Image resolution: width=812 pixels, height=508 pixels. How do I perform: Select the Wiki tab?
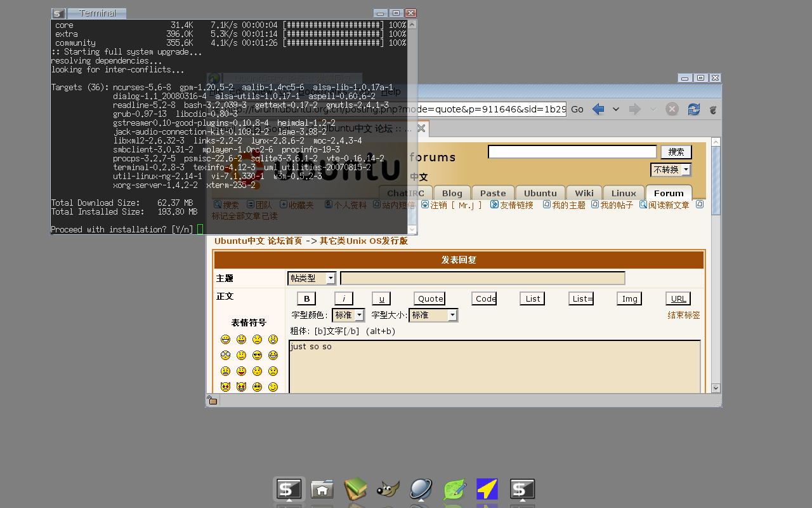[x=584, y=193]
